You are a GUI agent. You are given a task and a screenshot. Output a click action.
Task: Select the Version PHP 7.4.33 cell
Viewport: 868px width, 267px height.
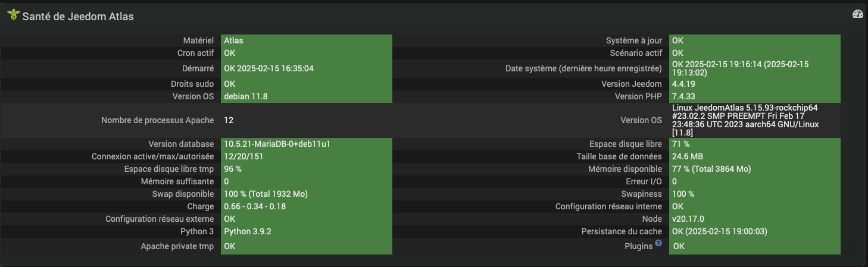tap(755, 96)
